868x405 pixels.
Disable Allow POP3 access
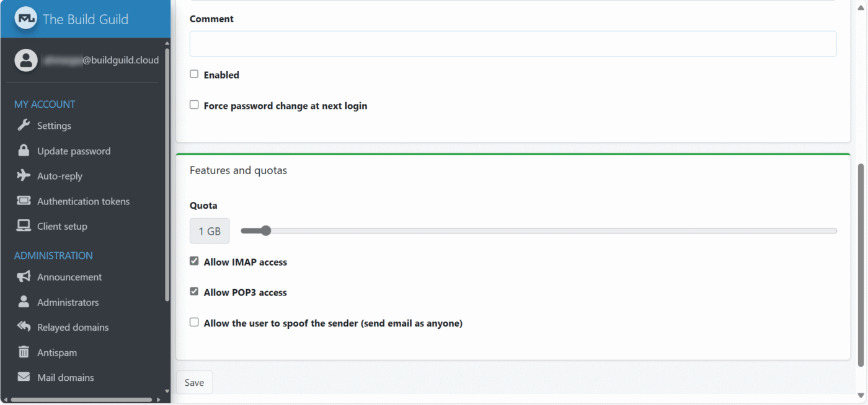click(194, 292)
